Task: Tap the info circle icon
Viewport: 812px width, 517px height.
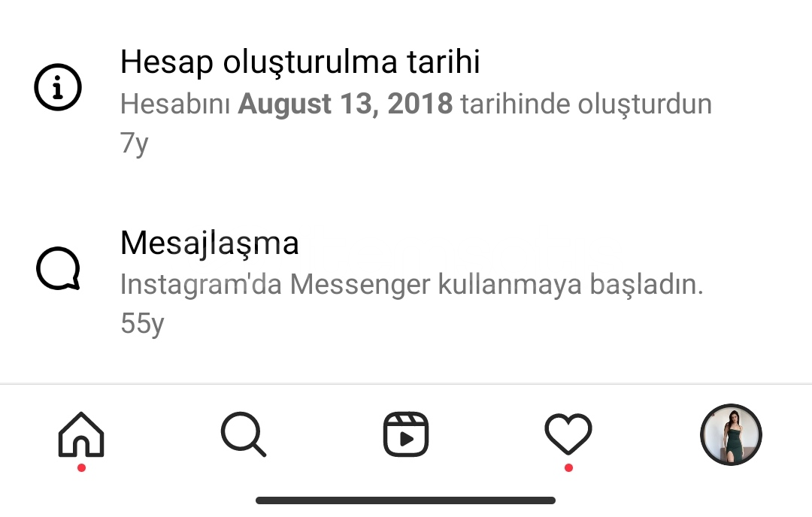Action: [58, 87]
